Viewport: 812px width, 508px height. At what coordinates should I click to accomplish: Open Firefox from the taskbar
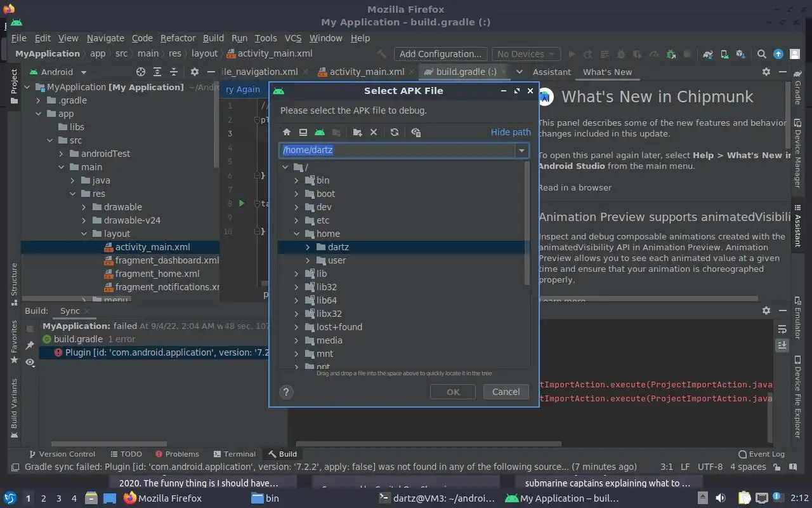coord(162,498)
